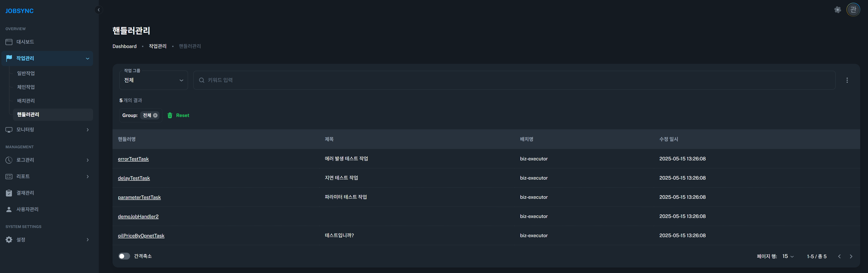Go to next page with right arrow
The height and width of the screenshot is (273, 868).
point(851,257)
